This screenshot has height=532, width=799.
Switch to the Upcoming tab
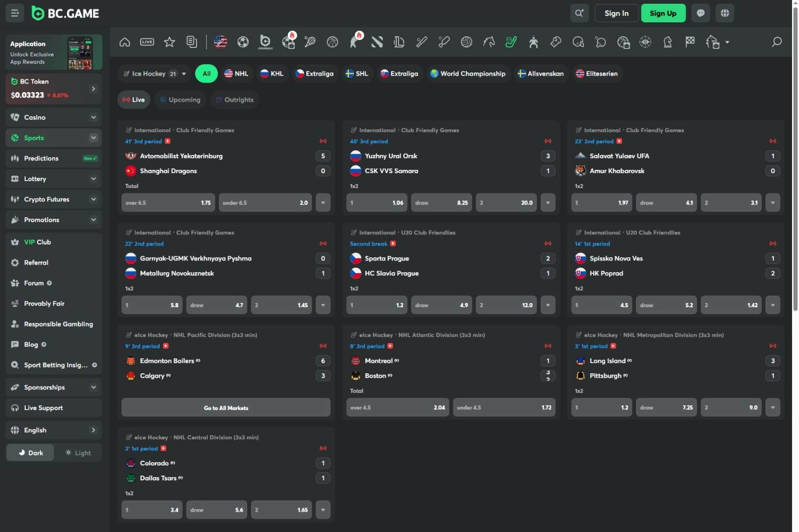180,100
